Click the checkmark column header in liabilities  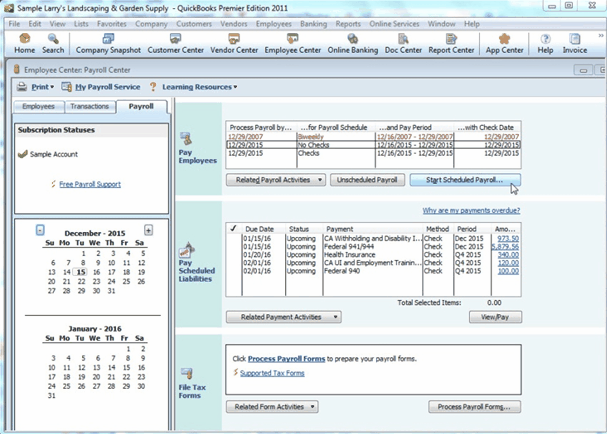click(233, 228)
